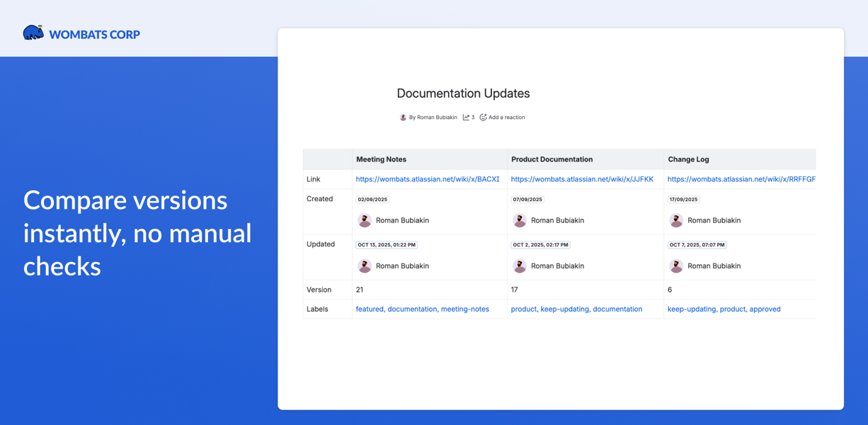
Task: Click Roman Bubiakin avatar in Change Log Created cell
Action: point(676,220)
